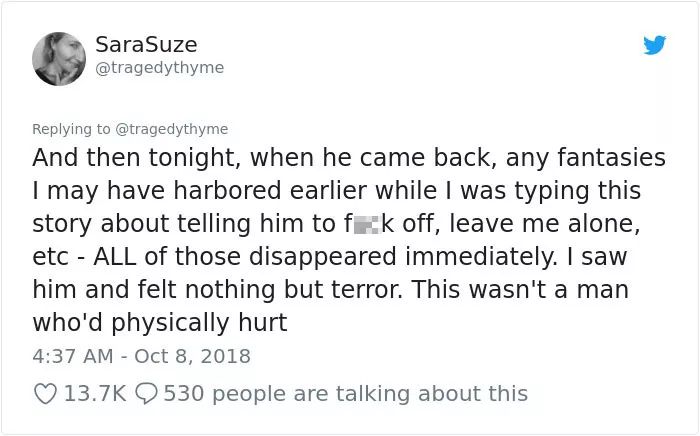Click the word 'ALL' in tweet text
Screen dimensions: 700x436
point(115,257)
